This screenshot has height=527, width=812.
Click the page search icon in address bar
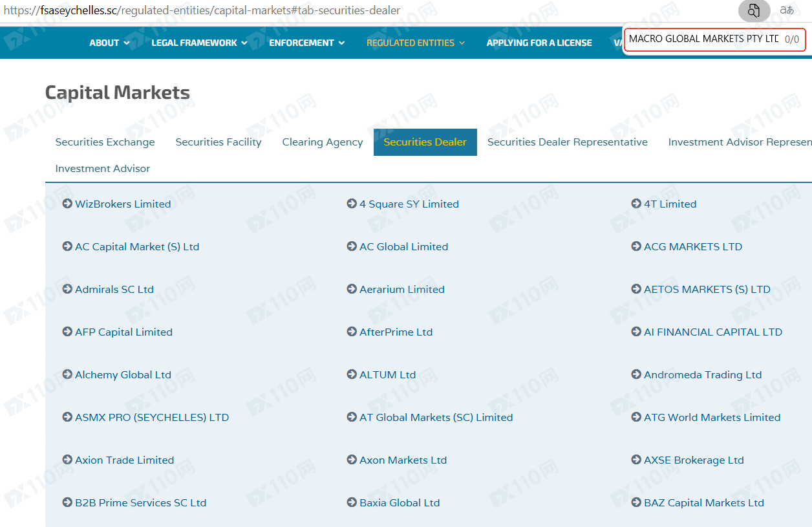tap(754, 10)
